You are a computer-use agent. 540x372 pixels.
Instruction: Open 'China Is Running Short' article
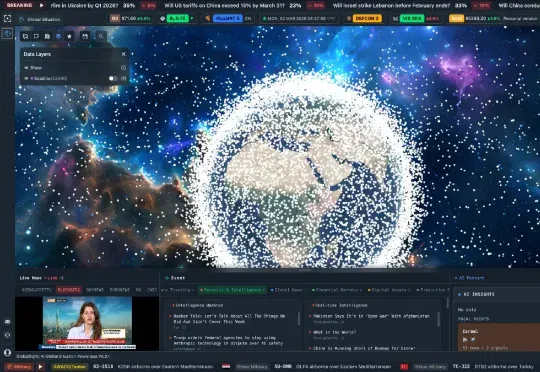[364, 348]
